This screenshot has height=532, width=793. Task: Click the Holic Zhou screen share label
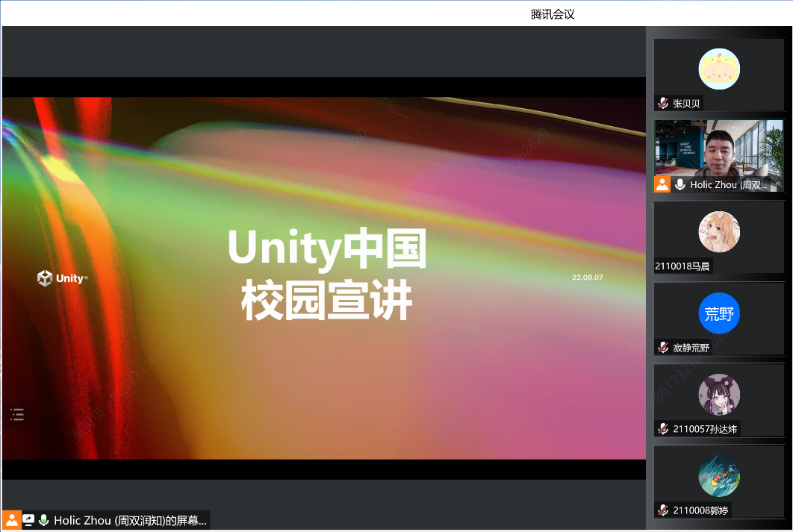click(x=130, y=521)
